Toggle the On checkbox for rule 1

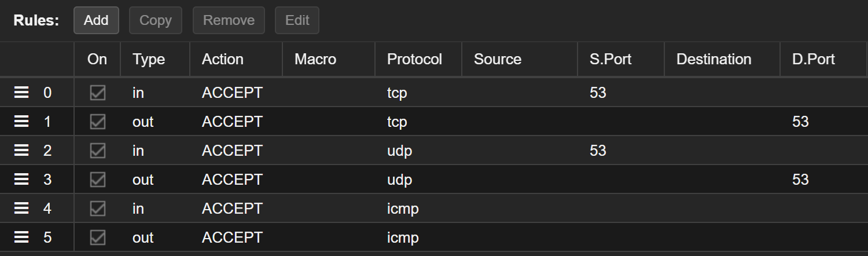[98, 121]
